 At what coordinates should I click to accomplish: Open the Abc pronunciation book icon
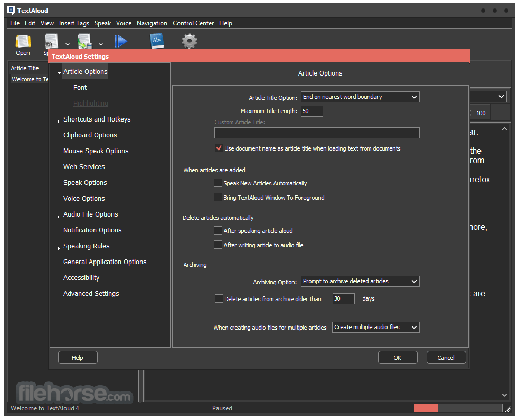pyautogui.click(x=157, y=41)
